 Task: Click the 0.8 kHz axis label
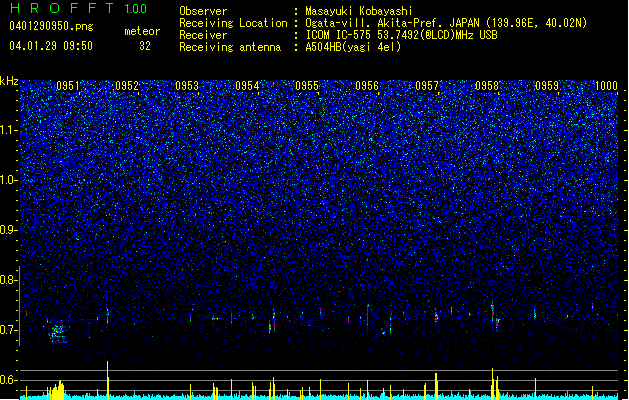tap(9, 280)
